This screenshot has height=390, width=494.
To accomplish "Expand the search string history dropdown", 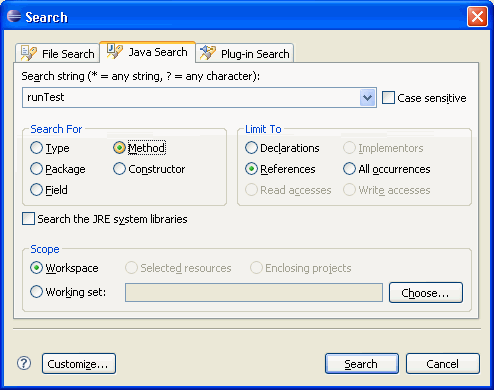I will tap(368, 98).
